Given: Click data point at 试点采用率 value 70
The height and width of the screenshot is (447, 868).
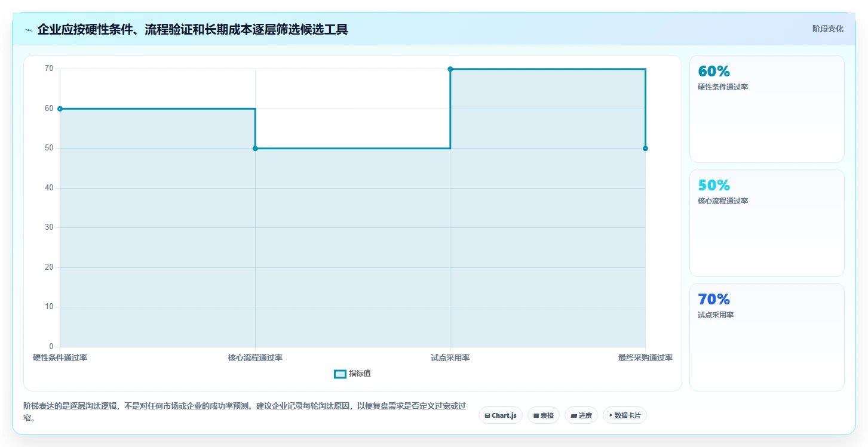Looking at the screenshot, I should (450, 69).
